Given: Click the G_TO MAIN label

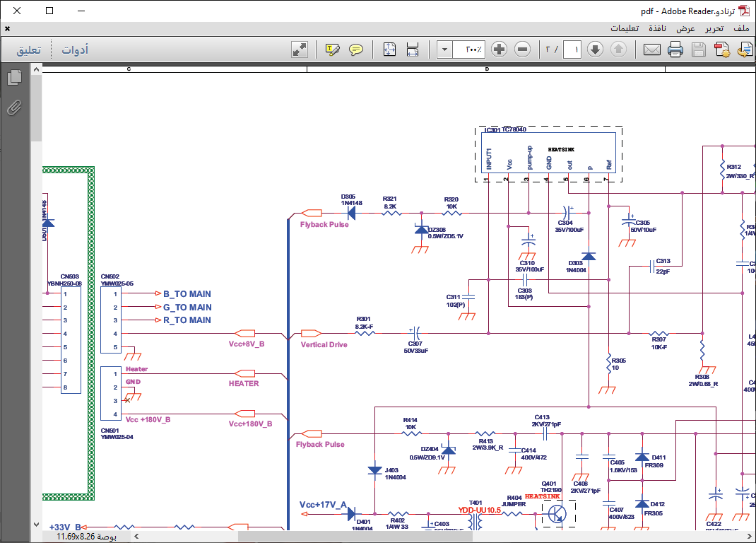Looking at the screenshot, I should coord(187,307).
